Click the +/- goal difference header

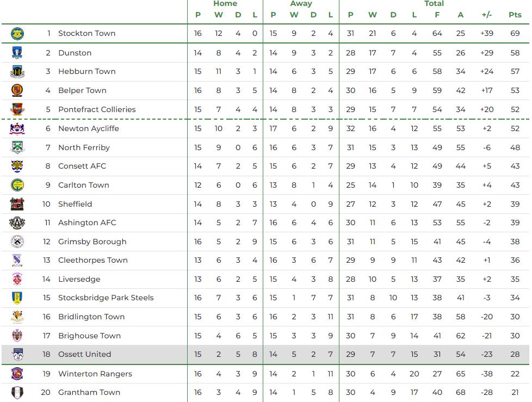point(486,15)
